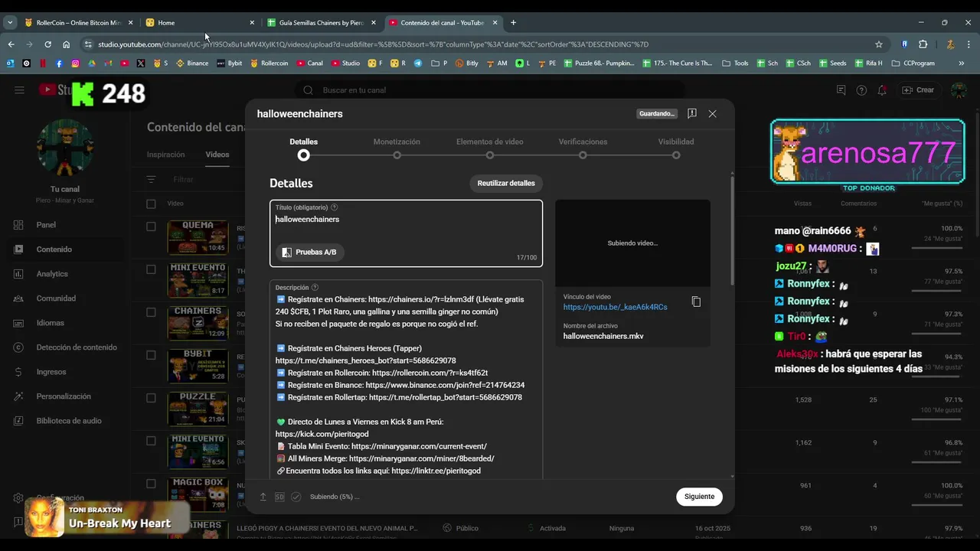Switch to the Inspiración tab
Viewport: 980px width, 551px height.
coord(165,155)
